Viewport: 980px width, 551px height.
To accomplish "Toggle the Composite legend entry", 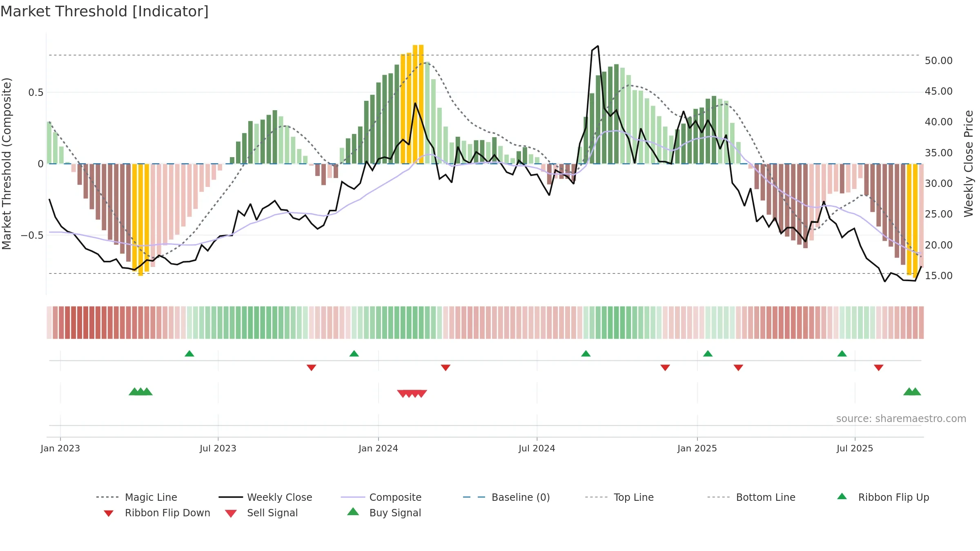I will point(381,497).
